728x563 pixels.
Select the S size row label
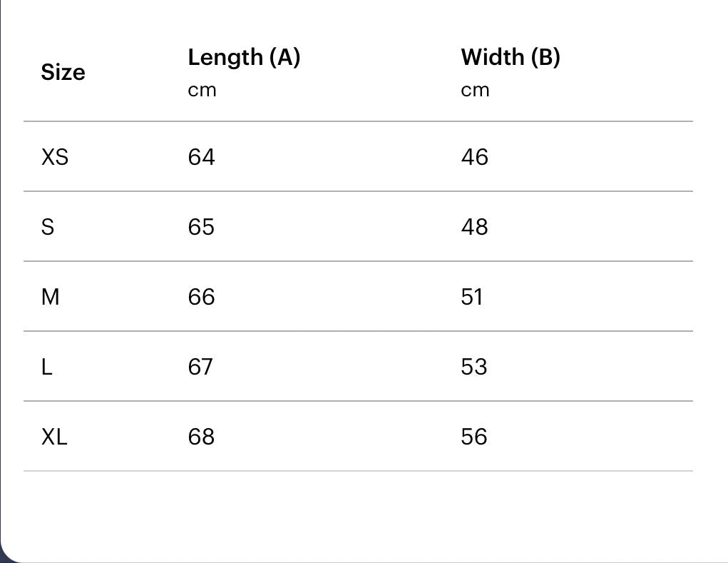(x=48, y=226)
